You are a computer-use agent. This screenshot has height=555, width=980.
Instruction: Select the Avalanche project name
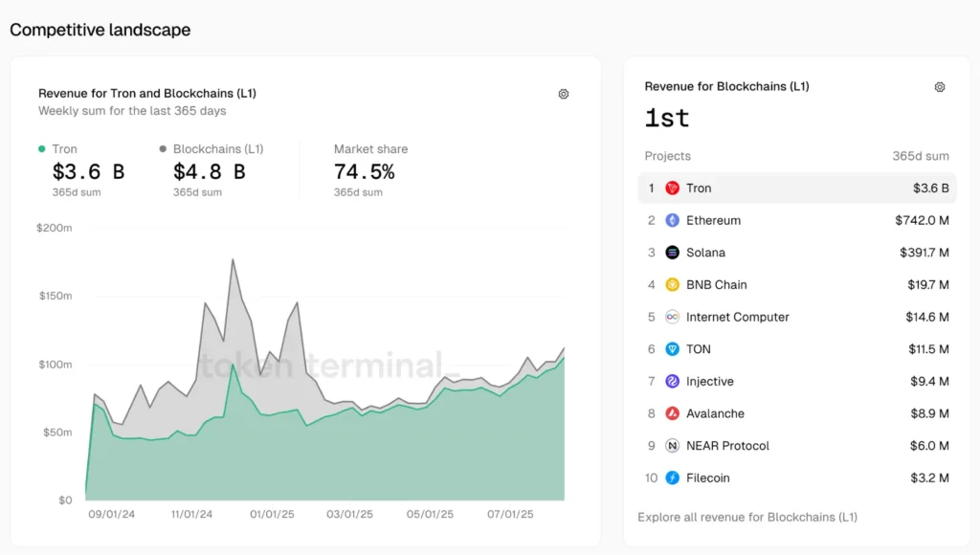coord(715,413)
